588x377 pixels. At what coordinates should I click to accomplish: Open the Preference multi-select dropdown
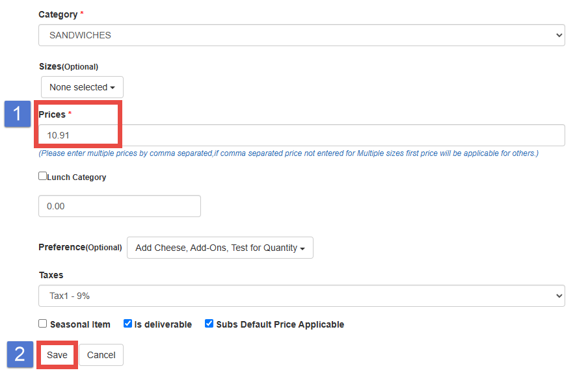tap(220, 248)
